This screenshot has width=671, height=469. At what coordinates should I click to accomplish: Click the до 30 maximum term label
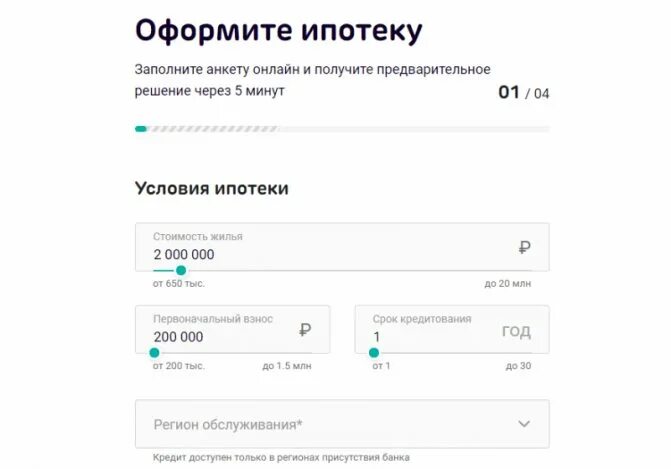(518, 366)
